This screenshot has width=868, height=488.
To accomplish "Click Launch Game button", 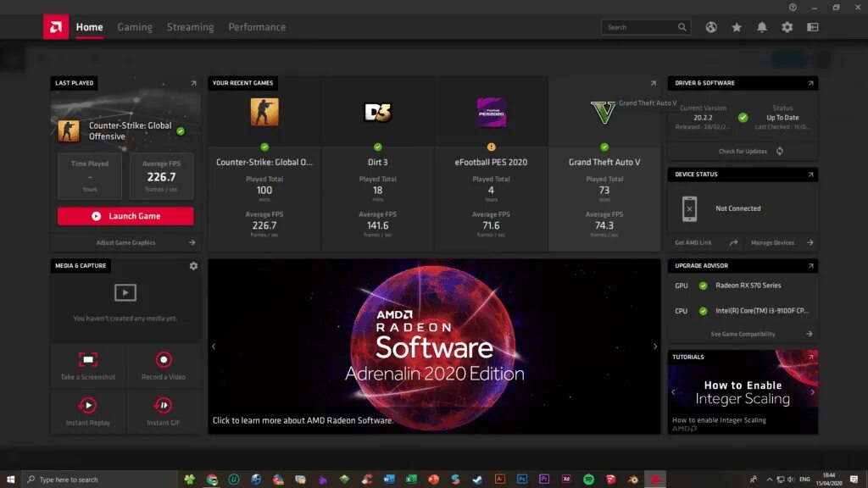I will [x=125, y=216].
